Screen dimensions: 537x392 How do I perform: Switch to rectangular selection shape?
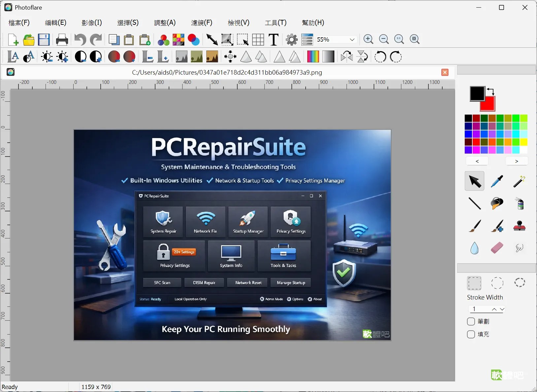(x=474, y=283)
